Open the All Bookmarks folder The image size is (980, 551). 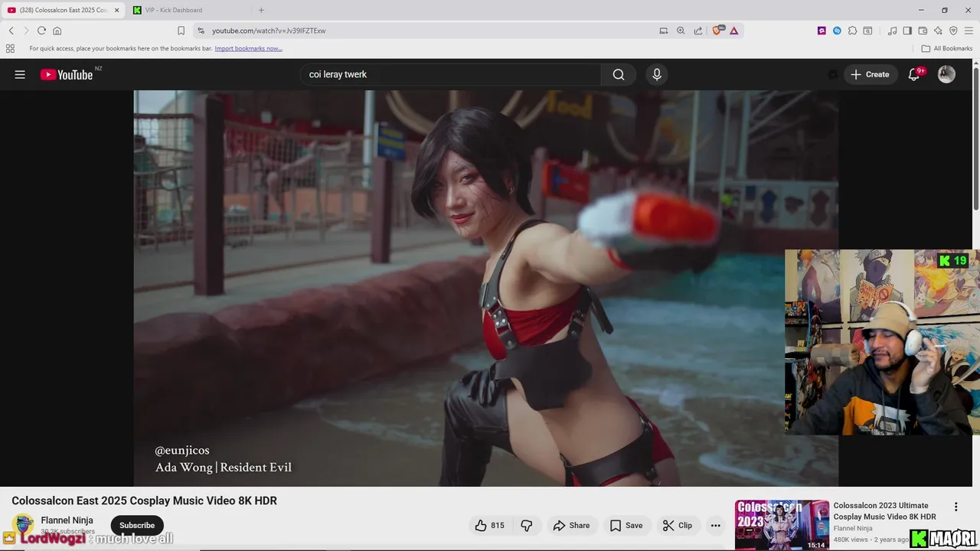pos(947,48)
